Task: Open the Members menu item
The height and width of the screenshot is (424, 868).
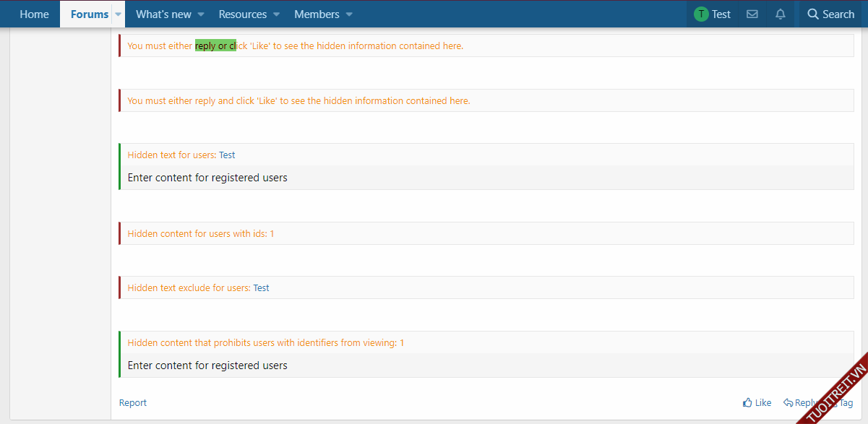Action: pyautogui.click(x=317, y=14)
